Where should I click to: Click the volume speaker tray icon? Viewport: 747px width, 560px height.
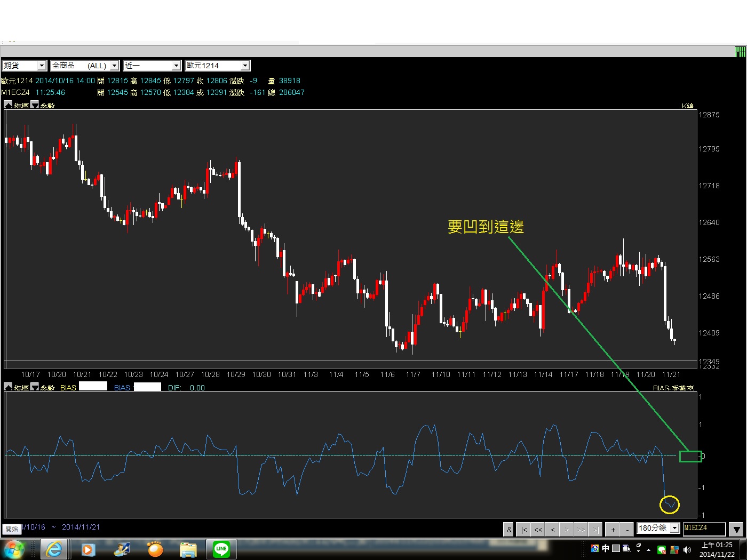tap(687, 550)
